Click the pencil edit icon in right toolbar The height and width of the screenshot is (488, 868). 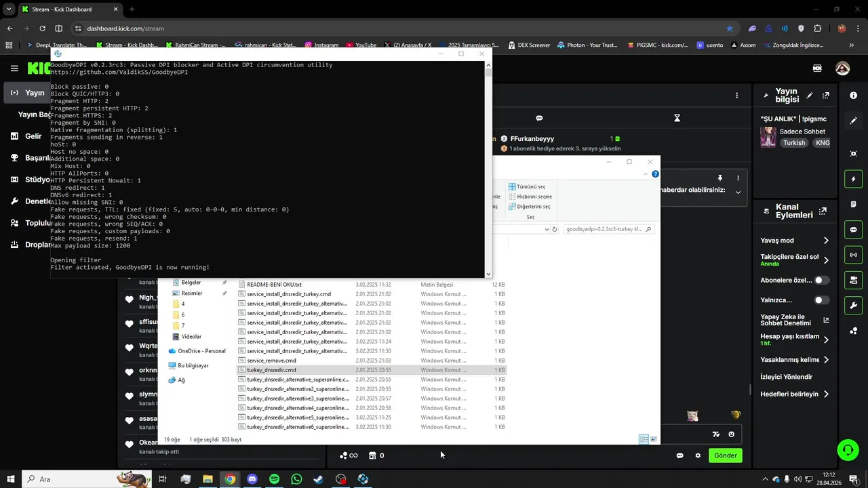click(x=853, y=121)
